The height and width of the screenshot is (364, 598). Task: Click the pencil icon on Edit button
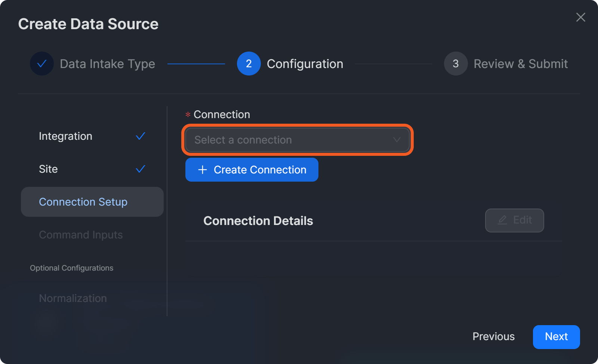(x=502, y=220)
